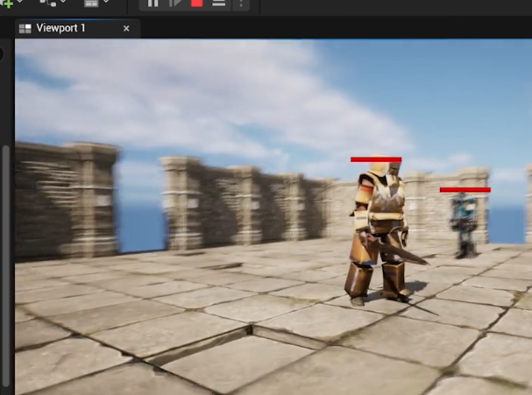Click the cinematics clapperboard icon

click(91, 4)
